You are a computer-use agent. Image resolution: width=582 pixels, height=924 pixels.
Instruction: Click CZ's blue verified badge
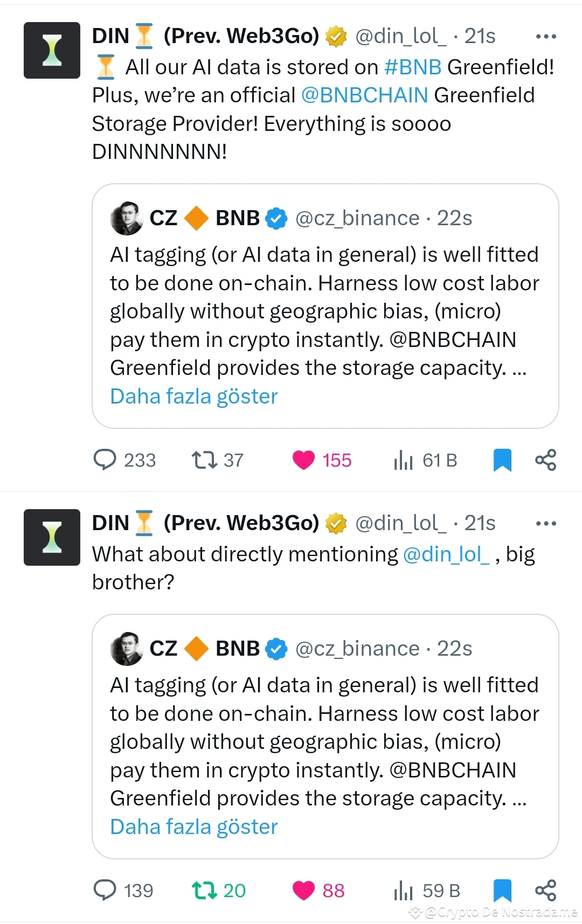(x=276, y=218)
